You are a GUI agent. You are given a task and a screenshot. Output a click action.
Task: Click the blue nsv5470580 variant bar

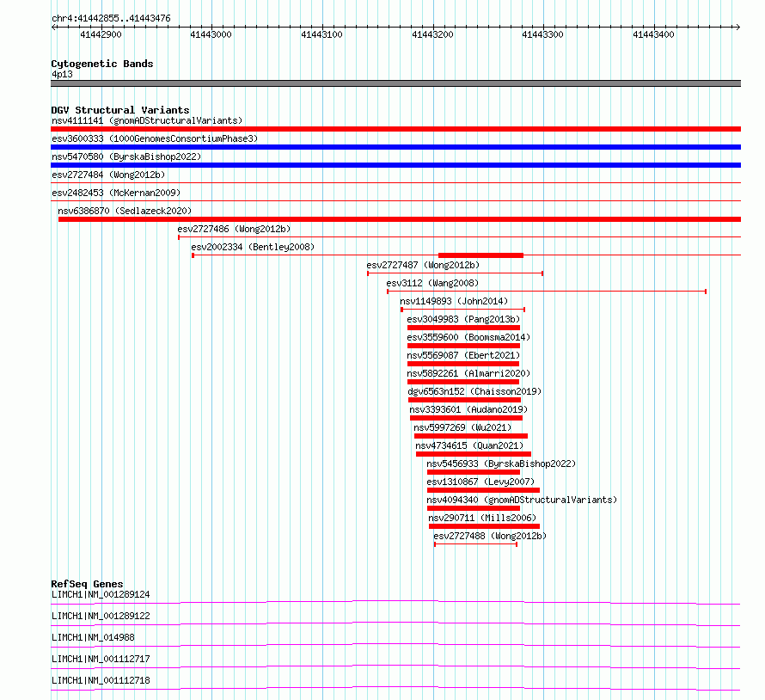click(x=395, y=165)
